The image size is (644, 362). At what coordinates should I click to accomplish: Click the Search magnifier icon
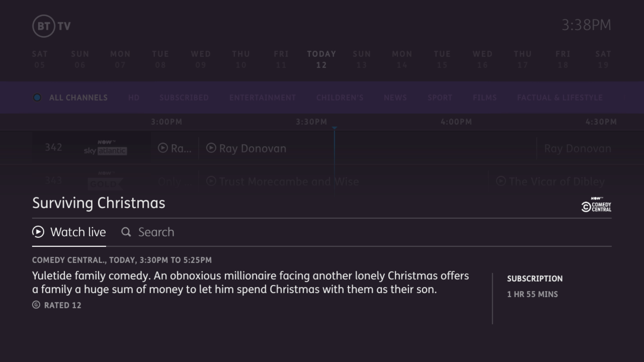click(x=126, y=232)
